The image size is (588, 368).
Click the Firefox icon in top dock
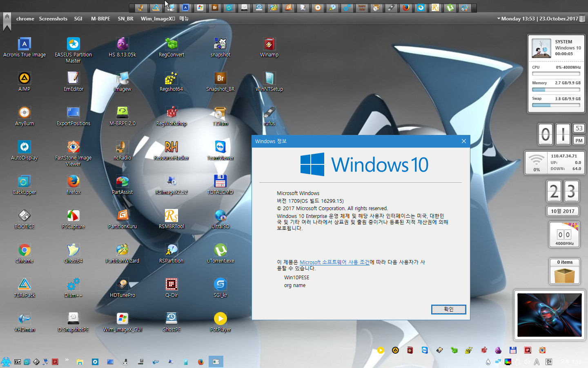tap(406, 8)
